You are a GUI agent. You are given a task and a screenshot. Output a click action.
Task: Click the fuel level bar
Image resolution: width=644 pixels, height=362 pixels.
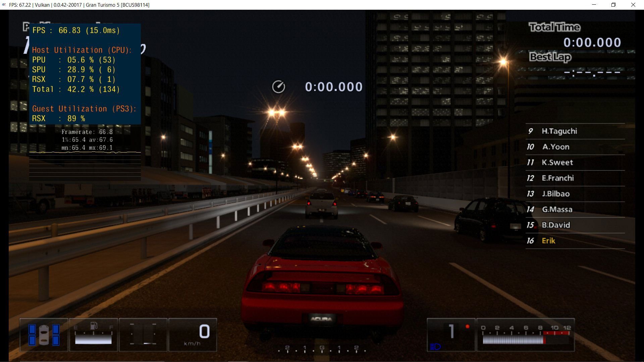(93, 340)
